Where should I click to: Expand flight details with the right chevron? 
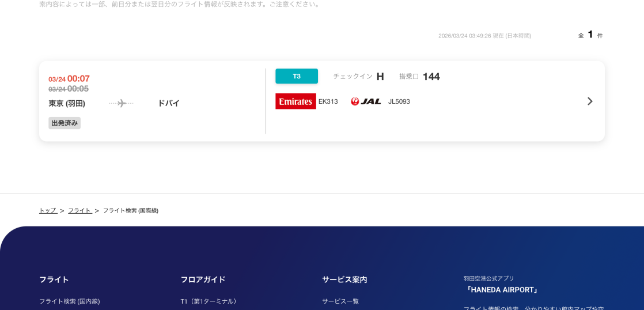point(589,101)
